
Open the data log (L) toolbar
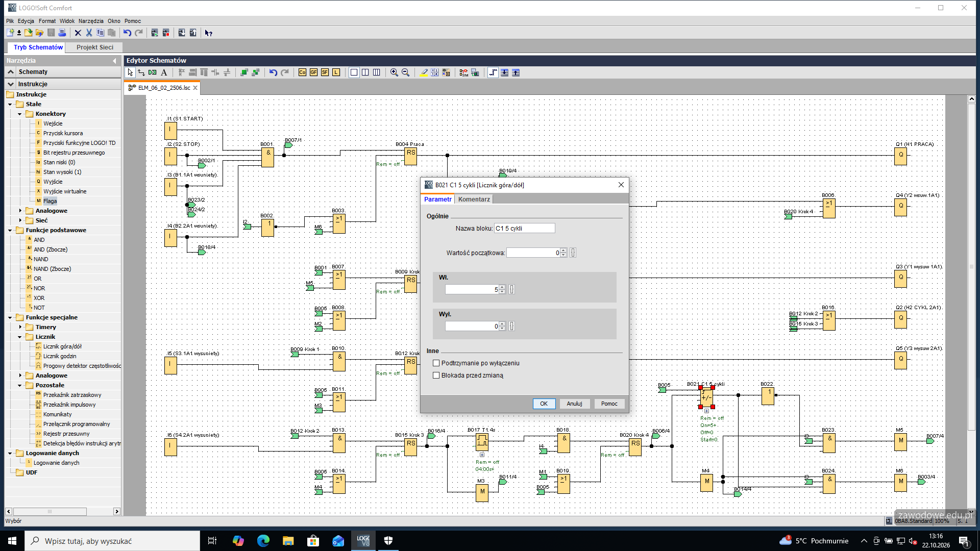click(336, 72)
